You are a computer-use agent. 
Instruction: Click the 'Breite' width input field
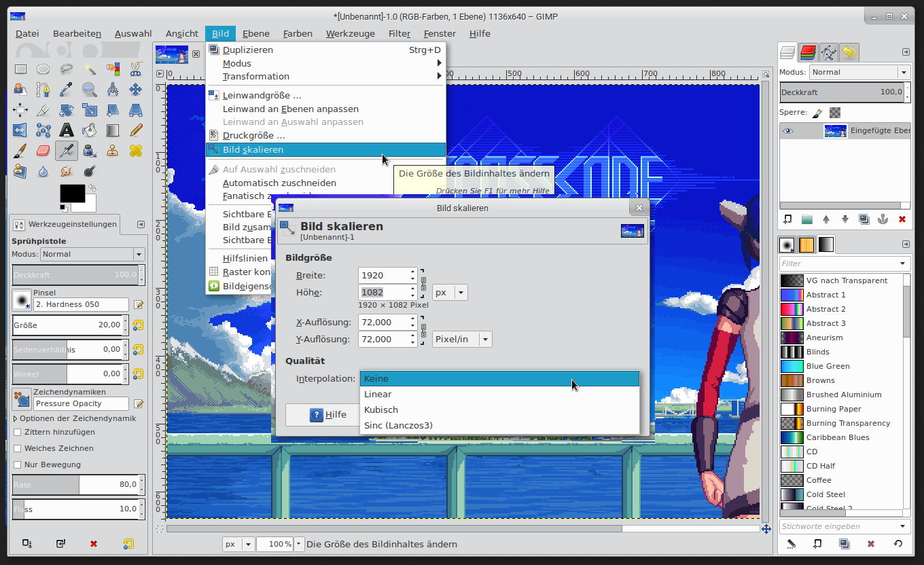click(383, 275)
